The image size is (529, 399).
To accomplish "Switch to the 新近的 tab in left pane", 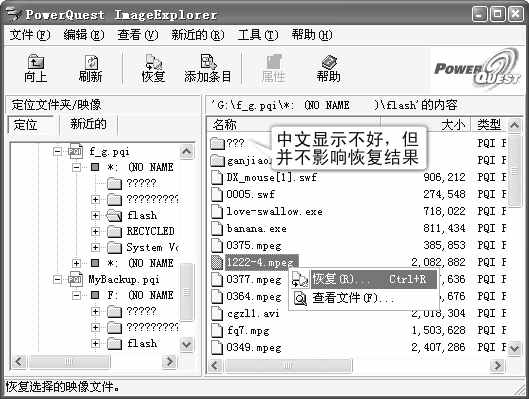I will click(x=88, y=124).
